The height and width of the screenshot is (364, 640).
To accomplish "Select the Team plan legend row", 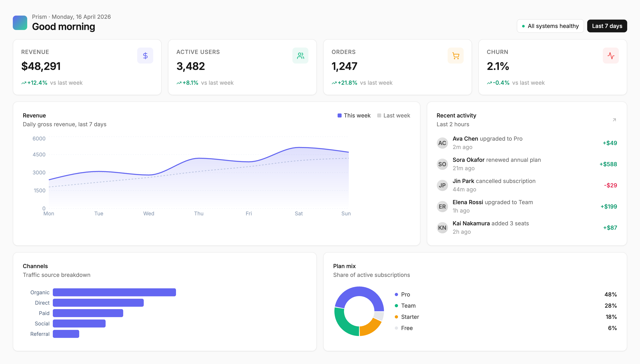I will tap(505, 306).
